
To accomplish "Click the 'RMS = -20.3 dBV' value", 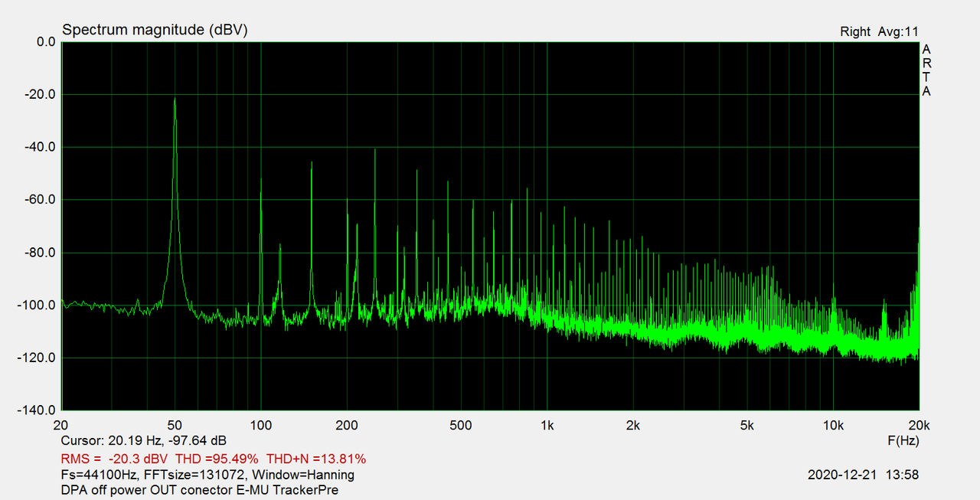I will (114, 459).
